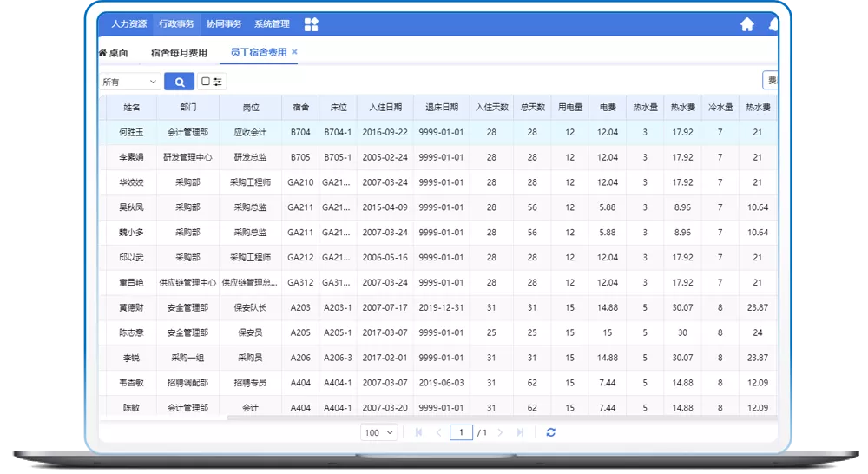Click 采购工程师 cell in 华姣姣 row
This screenshot has height=474, width=868.
(x=250, y=182)
